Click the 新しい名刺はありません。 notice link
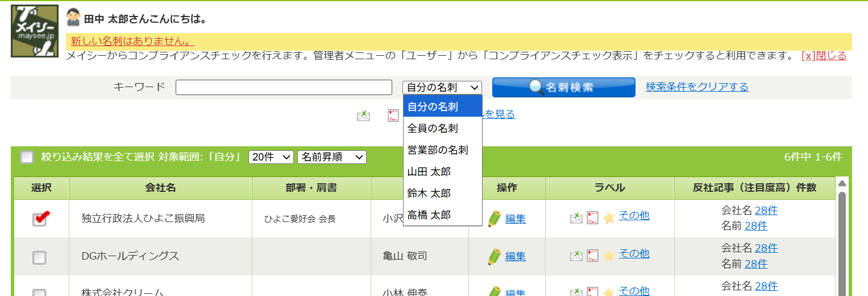 pos(133,41)
